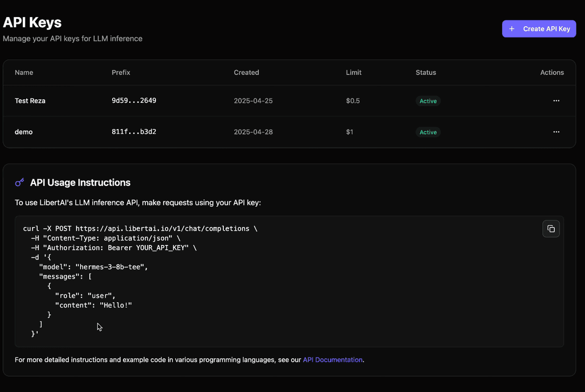
Task: Copy the curl example code
Action: (x=551, y=229)
